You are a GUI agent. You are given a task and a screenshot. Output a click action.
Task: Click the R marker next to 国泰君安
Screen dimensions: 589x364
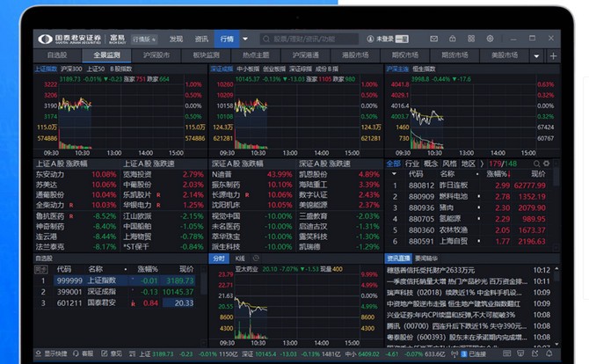click(133, 303)
